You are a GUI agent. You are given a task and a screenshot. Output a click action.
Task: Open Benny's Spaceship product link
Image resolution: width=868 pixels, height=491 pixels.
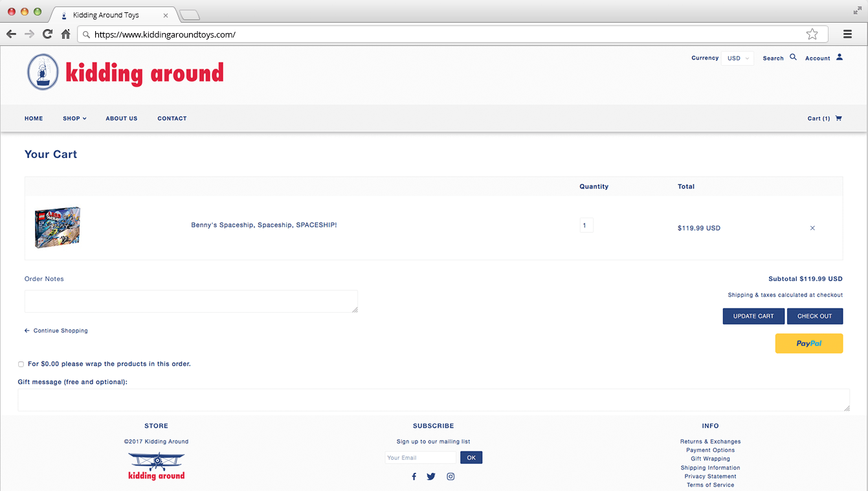[264, 225]
